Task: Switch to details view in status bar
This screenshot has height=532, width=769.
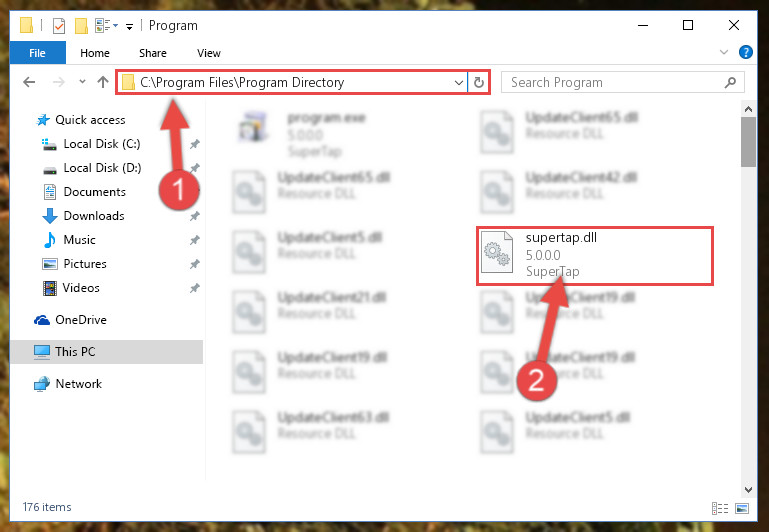Action: (x=720, y=508)
